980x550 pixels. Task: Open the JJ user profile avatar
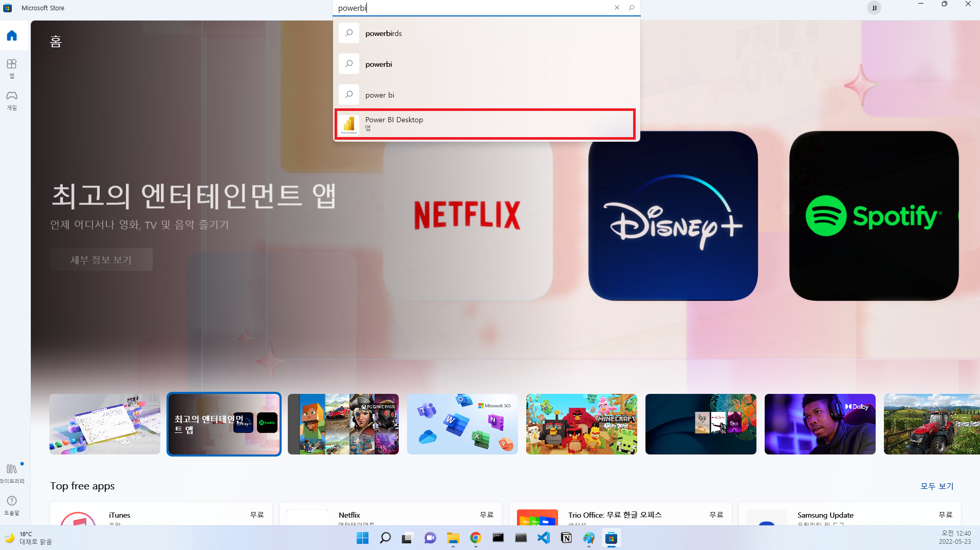874,8
